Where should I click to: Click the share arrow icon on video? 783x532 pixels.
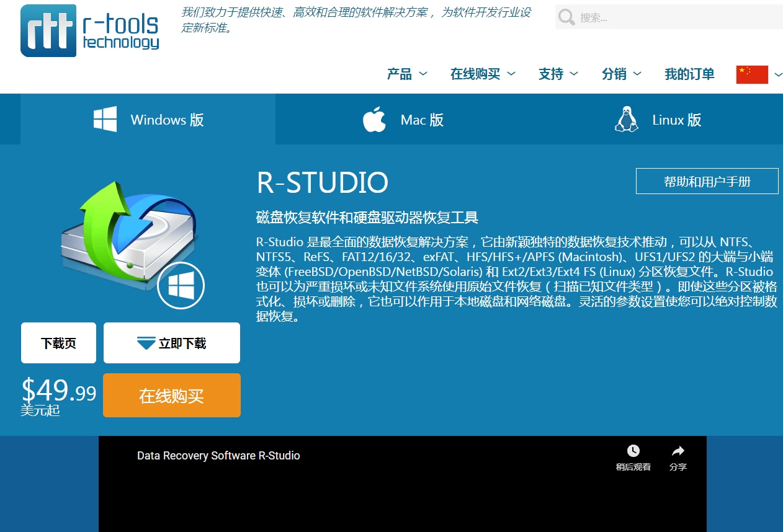[678, 451]
